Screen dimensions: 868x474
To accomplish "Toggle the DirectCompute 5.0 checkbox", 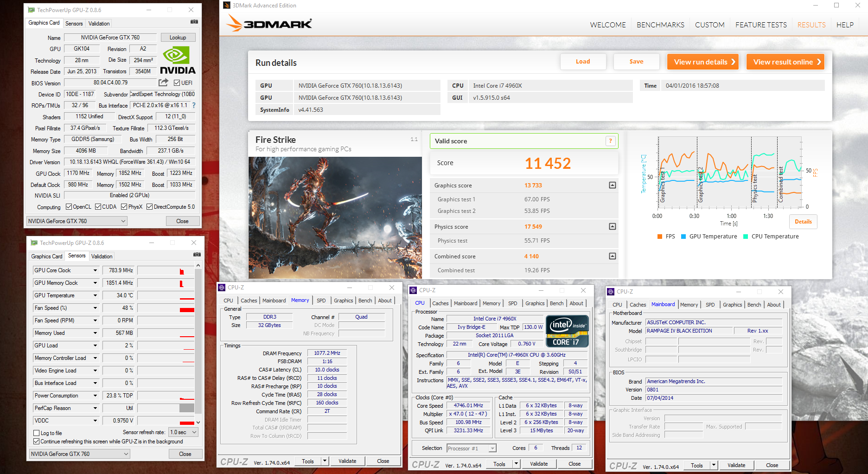I will point(149,207).
